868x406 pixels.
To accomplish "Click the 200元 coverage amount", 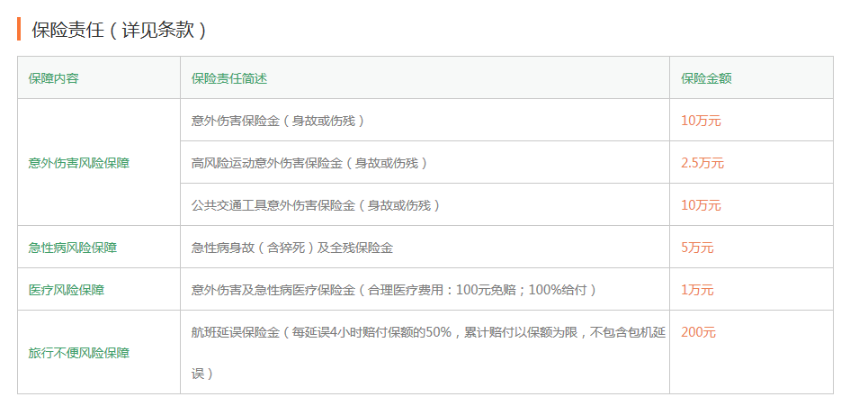I will (x=698, y=332).
